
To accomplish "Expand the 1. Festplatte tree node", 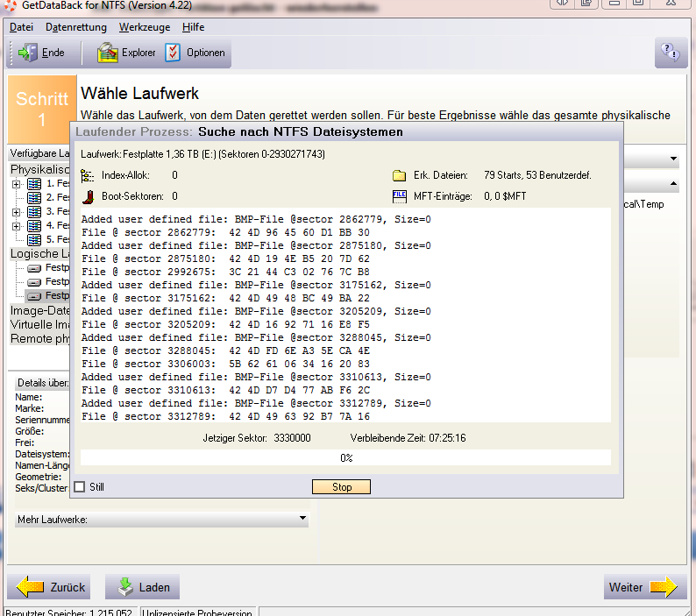I will [x=17, y=184].
